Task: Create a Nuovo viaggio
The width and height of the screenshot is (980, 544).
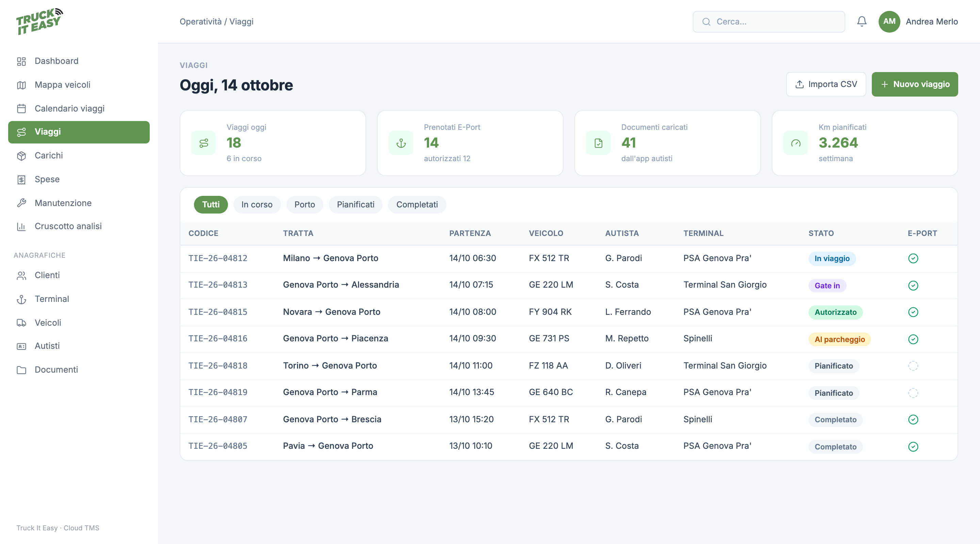Action: pyautogui.click(x=915, y=84)
